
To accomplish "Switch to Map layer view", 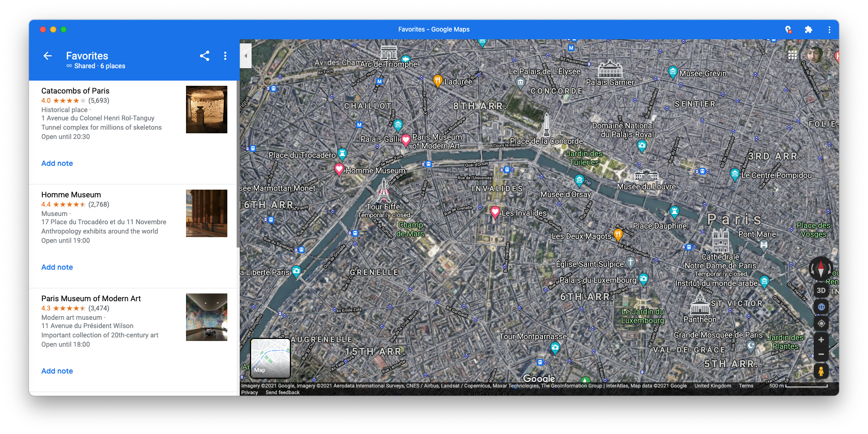I will click(x=270, y=358).
